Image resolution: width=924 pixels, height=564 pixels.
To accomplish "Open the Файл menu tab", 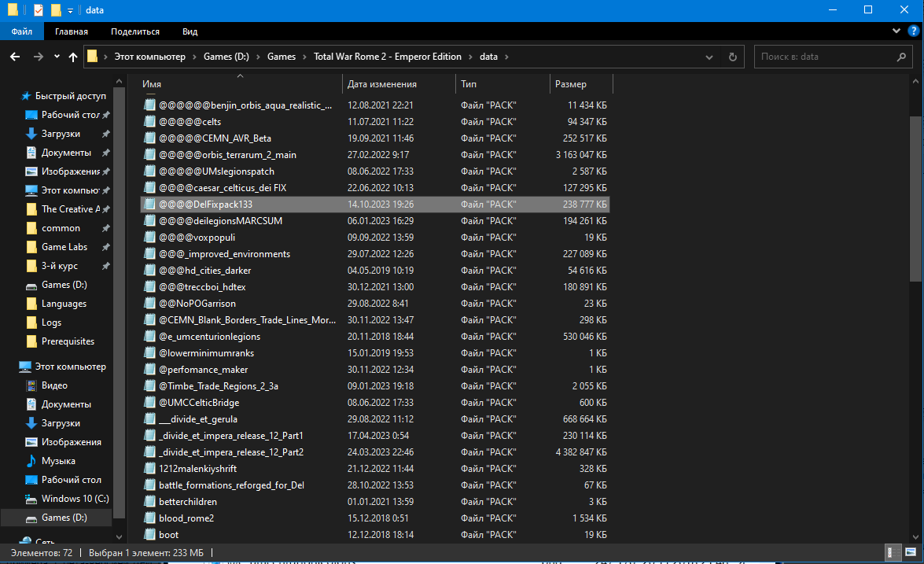I will click(x=22, y=31).
